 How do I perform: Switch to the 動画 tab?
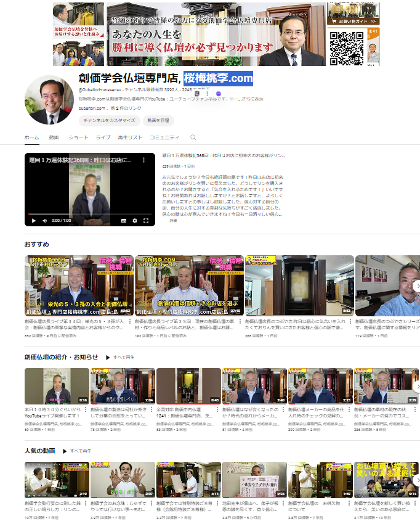54,137
